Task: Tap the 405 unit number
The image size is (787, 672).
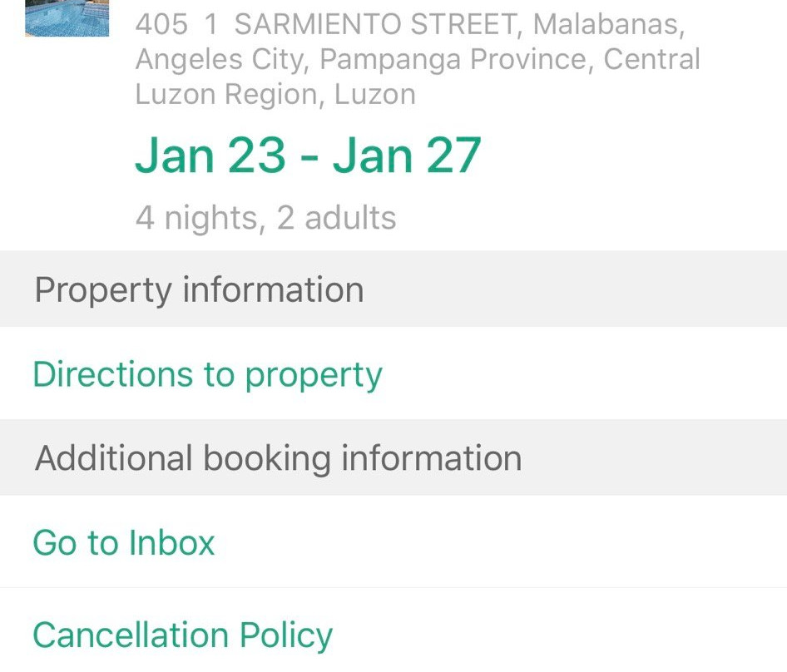Action: coord(162,25)
